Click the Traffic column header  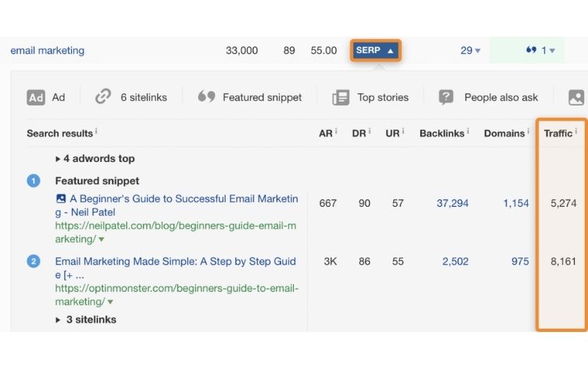[558, 133]
